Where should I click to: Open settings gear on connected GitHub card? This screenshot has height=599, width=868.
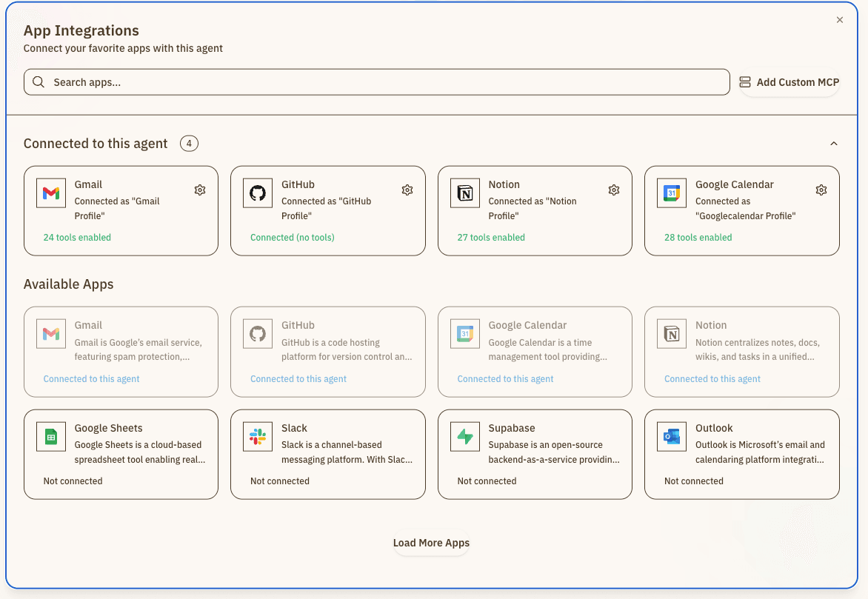click(407, 190)
